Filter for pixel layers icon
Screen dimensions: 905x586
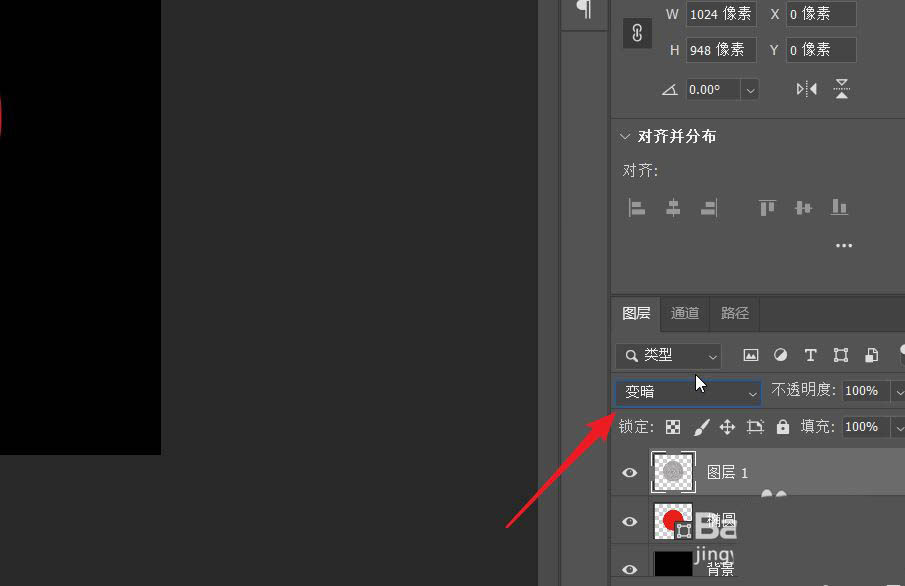[x=750, y=355]
